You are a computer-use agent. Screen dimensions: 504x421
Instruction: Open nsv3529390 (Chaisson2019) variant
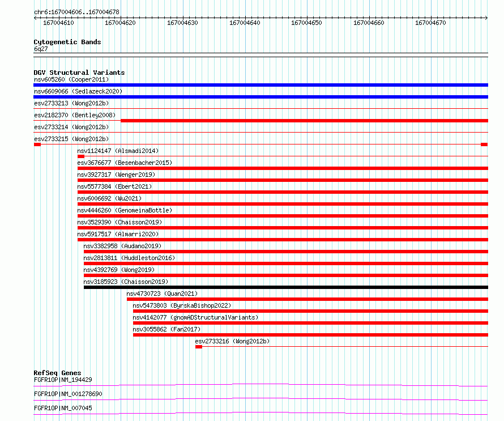[119, 222]
